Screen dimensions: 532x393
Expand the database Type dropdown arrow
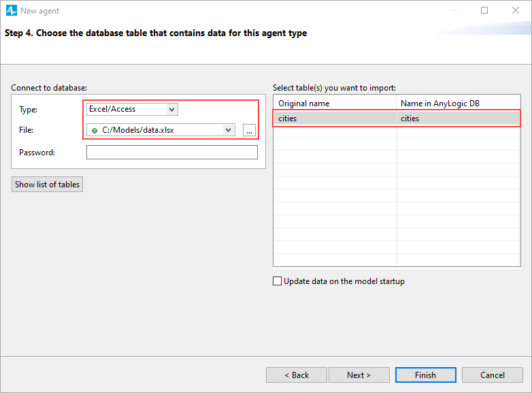171,110
